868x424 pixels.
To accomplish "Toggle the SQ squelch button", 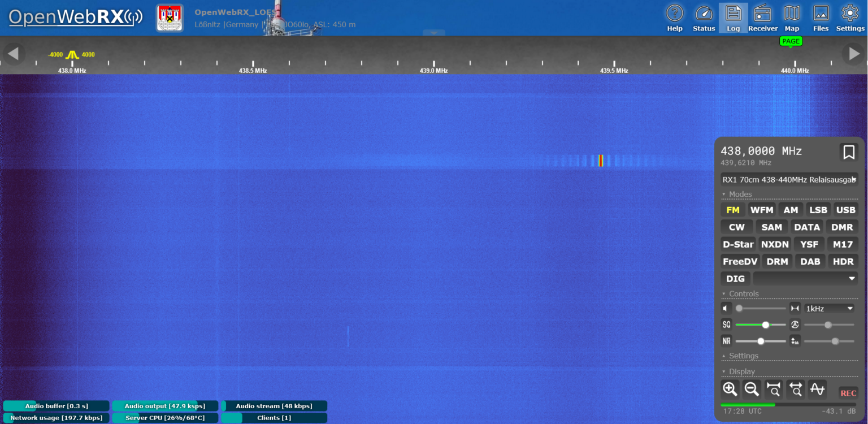I will pos(726,325).
